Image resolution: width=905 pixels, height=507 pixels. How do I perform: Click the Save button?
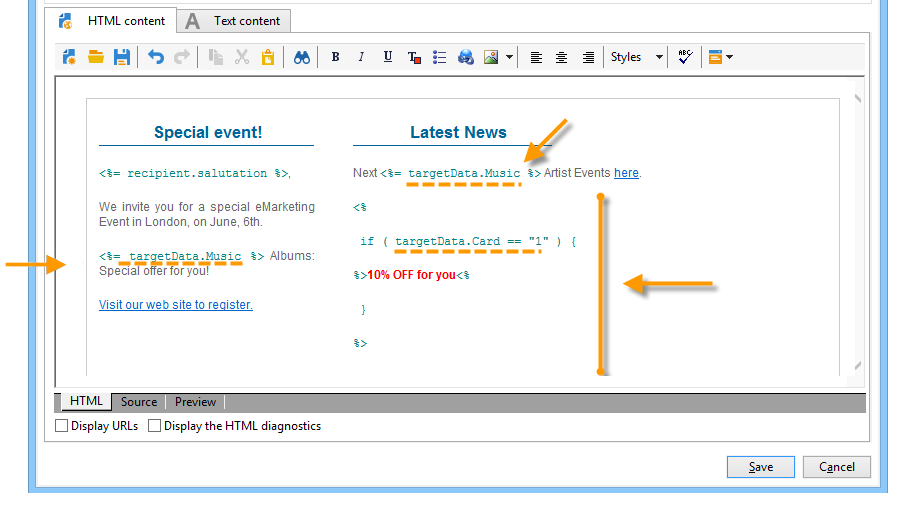coord(761,467)
